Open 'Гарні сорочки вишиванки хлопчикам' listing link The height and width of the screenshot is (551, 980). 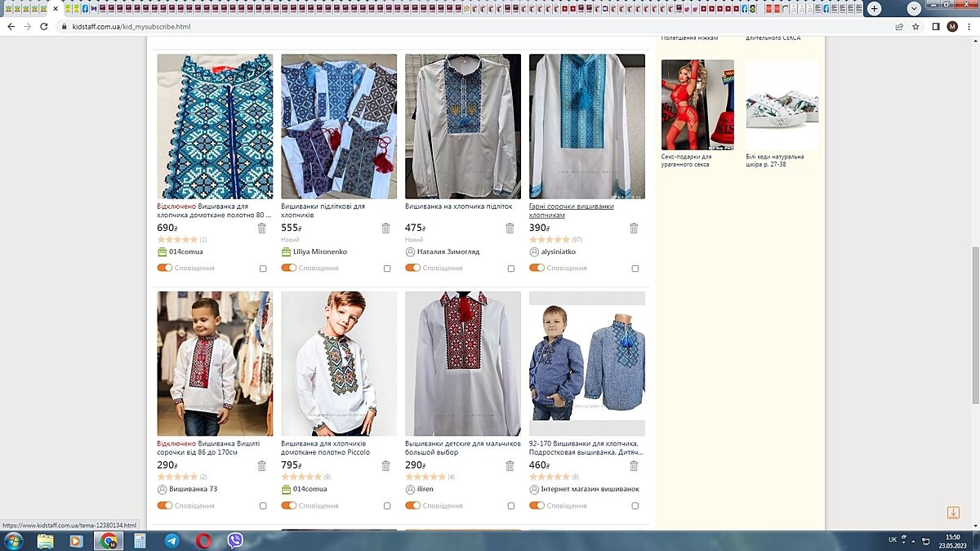pyautogui.click(x=571, y=211)
